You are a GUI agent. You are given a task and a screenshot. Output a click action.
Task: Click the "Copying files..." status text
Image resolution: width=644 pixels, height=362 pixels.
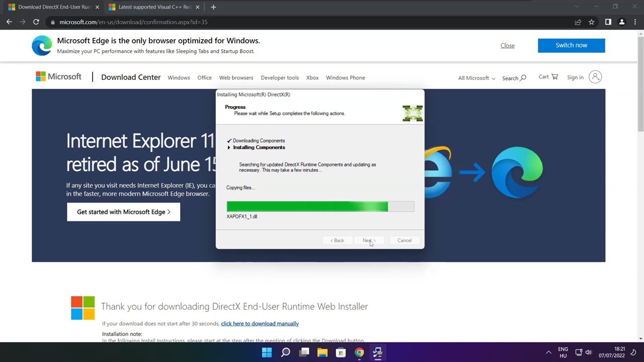pyautogui.click(x=240, y=188)
